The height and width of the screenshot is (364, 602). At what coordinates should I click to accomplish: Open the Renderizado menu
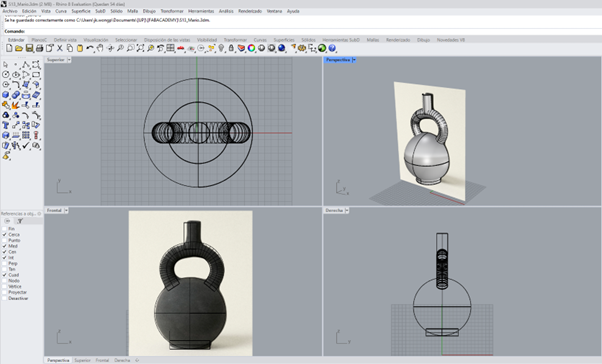[x=250, y=11]
